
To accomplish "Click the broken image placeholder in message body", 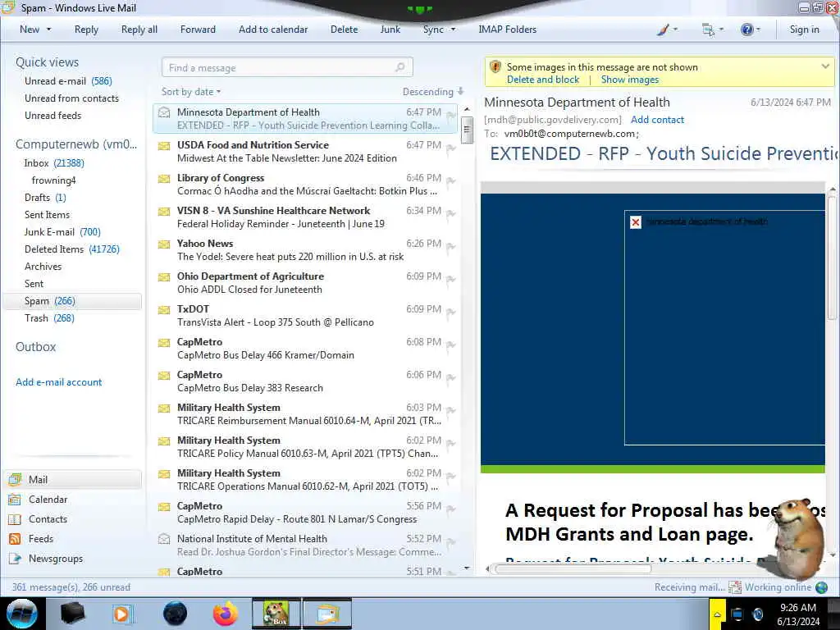I will 636,221.
